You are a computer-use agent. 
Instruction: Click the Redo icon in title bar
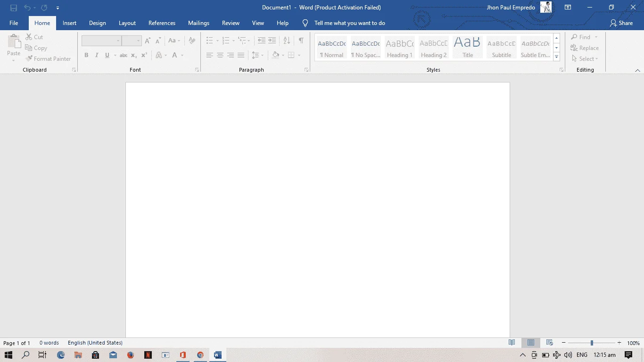[44, 8]
